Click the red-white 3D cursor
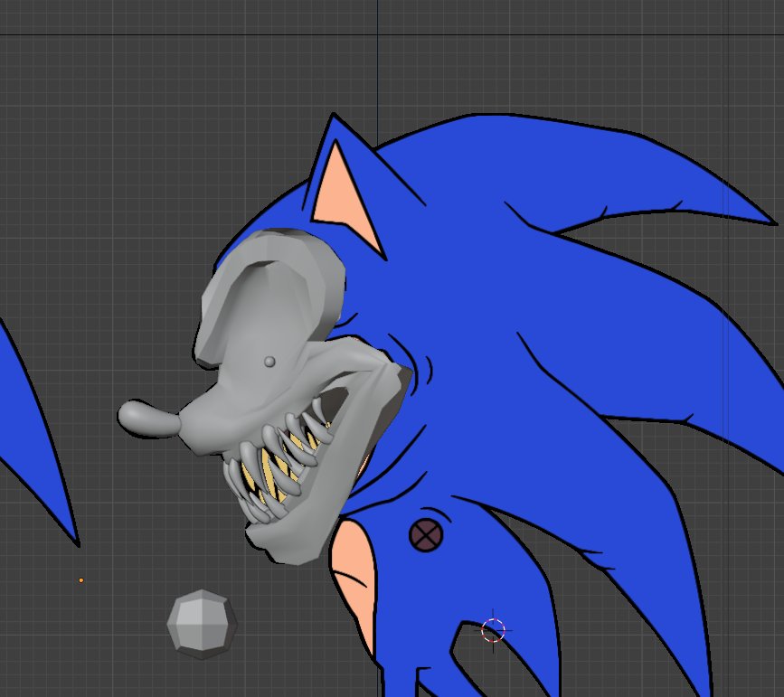The image size is (784, 697). 493,630
